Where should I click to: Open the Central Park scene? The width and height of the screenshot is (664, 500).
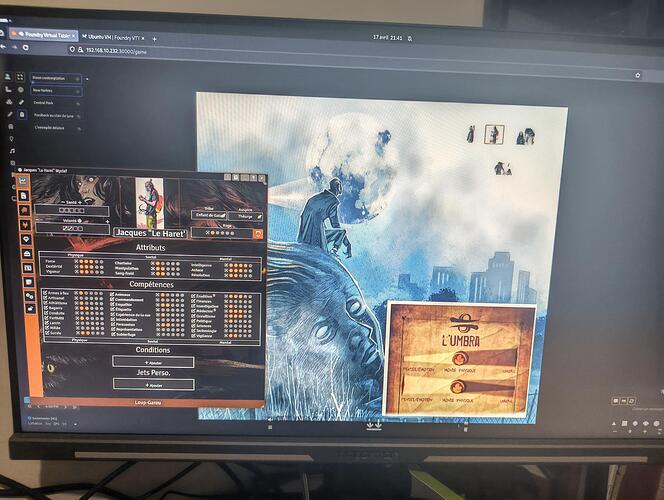pos(56,103)
